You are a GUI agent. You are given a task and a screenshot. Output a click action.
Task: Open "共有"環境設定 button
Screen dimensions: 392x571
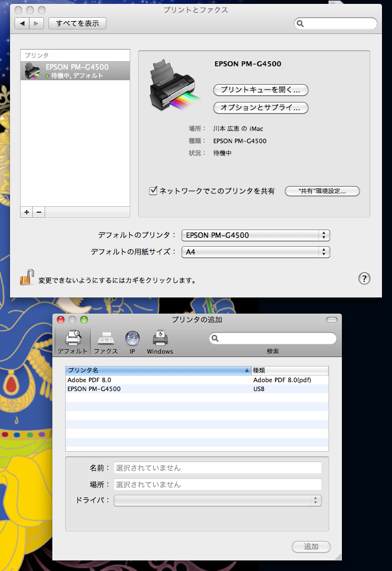(322, 191)
